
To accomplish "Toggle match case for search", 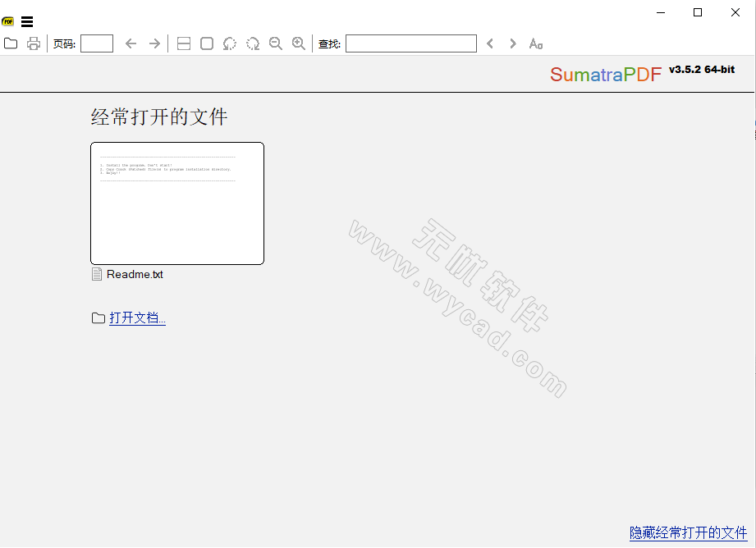I will tap(536, 43).
